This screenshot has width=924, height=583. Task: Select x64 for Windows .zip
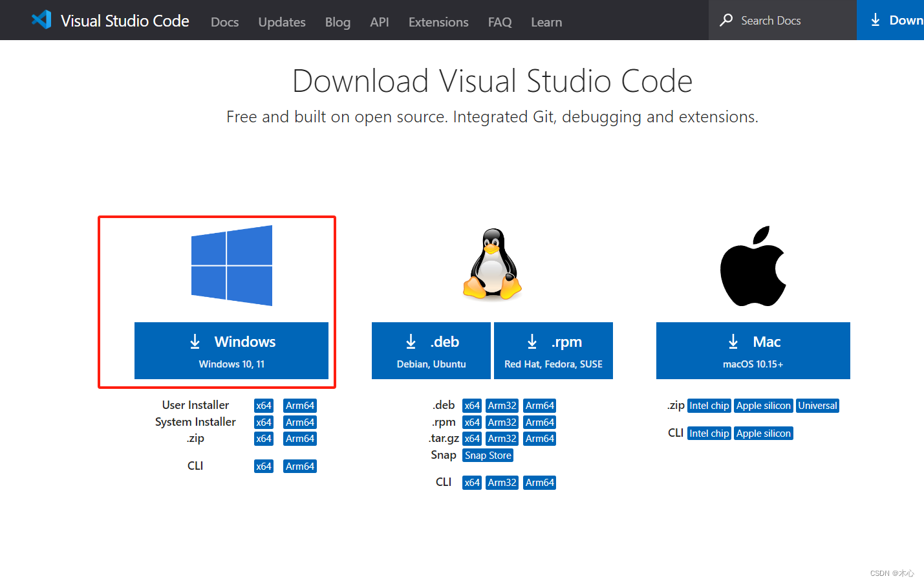(264, 439)
